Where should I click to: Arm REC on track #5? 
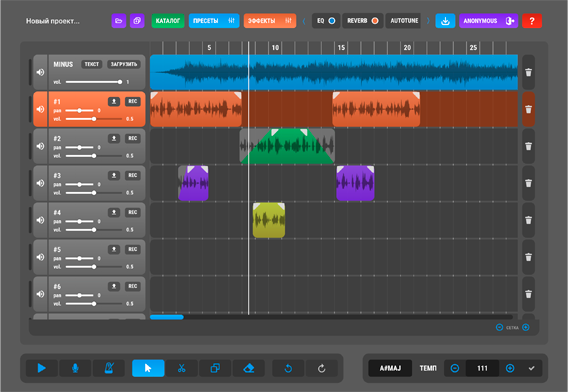pos(133,249)
